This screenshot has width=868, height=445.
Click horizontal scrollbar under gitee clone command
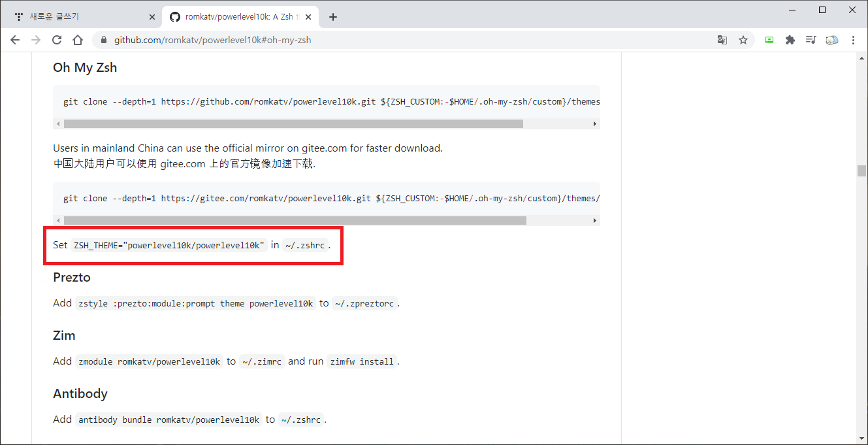295,221
